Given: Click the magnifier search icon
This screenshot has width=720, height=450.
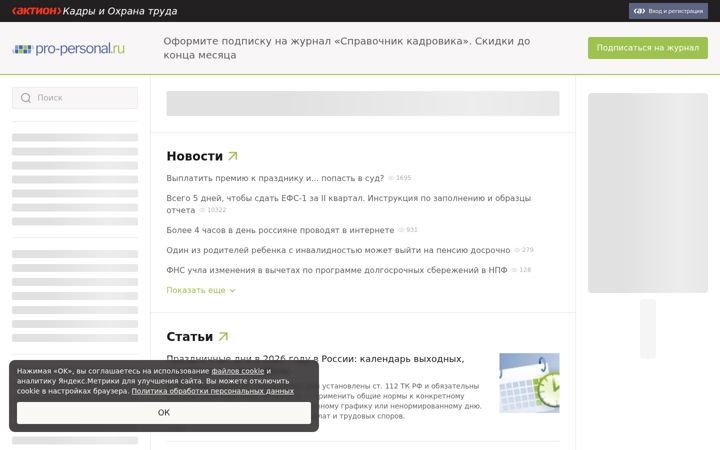Looking at the screenshot, I should (26, 98).
